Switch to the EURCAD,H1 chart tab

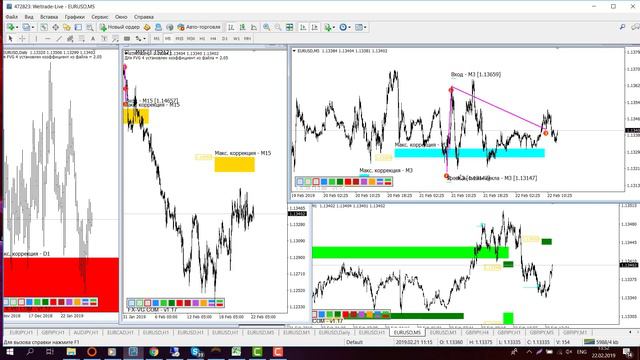120,333
